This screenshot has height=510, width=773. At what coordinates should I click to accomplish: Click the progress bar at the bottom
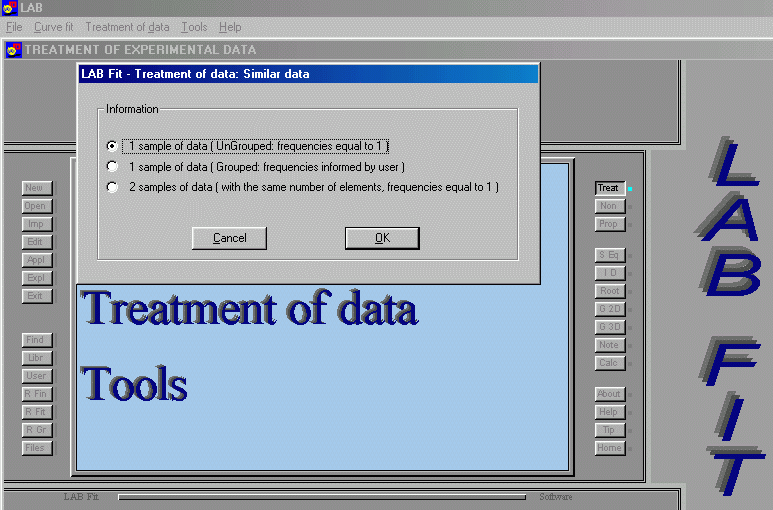point(321,497)
